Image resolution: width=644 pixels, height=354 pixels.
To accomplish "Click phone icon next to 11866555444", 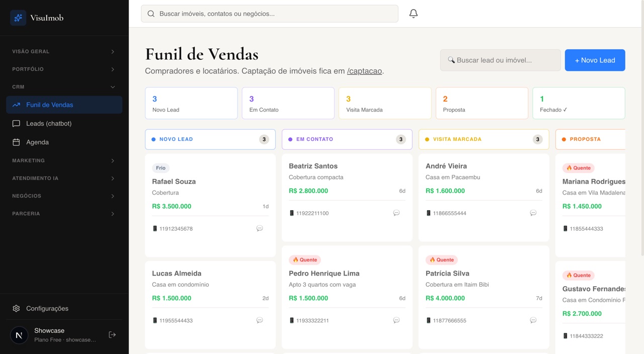I will (x=429, y=213).
